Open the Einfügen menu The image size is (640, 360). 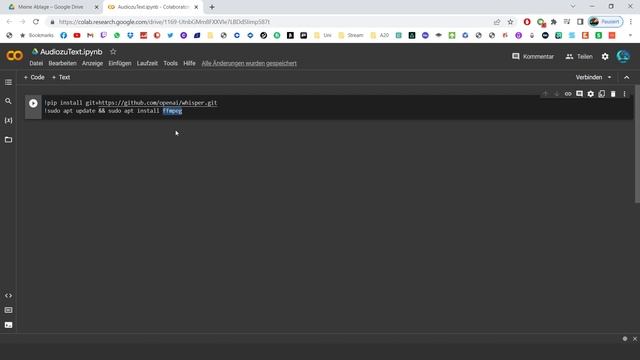tap(120, 63)
